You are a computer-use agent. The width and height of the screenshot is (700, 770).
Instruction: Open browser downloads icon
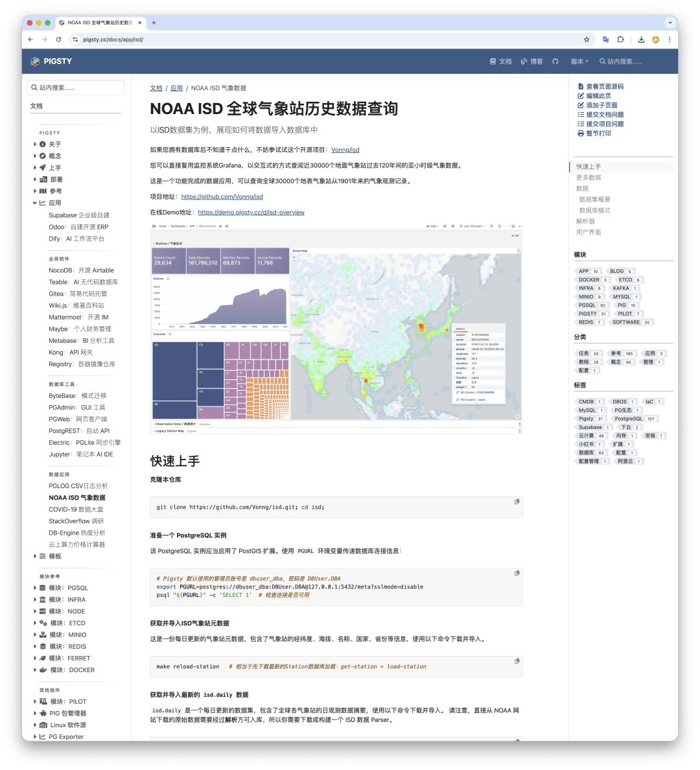641,40
